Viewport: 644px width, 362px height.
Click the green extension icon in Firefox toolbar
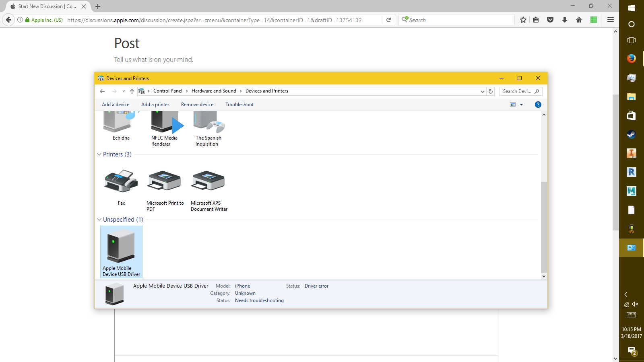[x=594, y=20]
